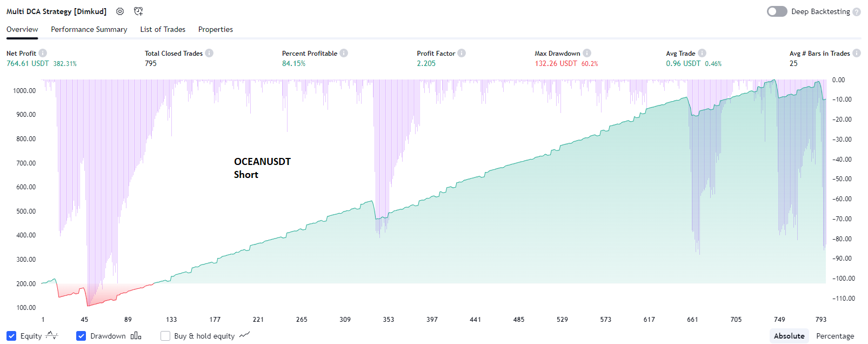
Task: Show info for Percent Profitable
Action: tap(344, 53)
